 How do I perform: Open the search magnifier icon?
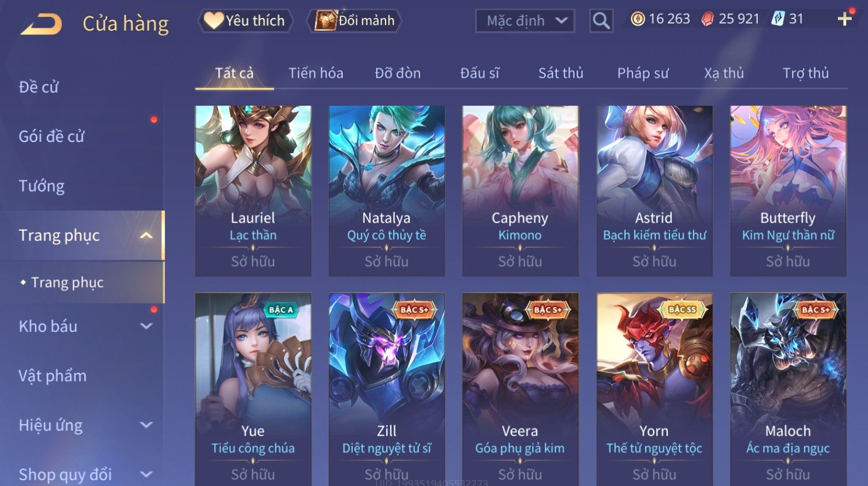click(x=601, y=21)
